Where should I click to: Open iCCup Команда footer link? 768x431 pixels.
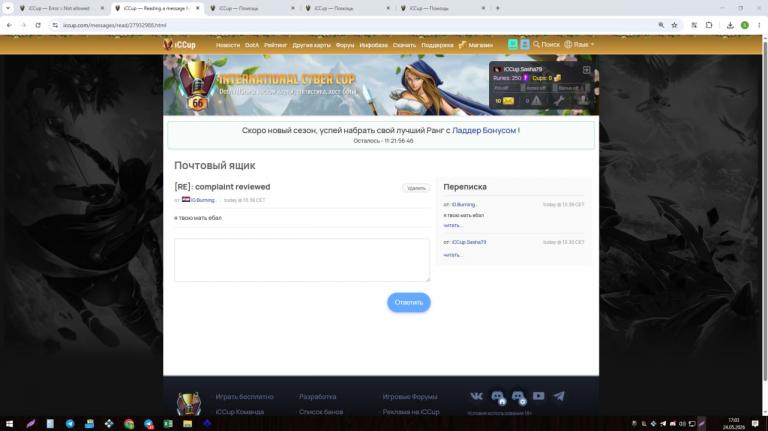point(240,412)
